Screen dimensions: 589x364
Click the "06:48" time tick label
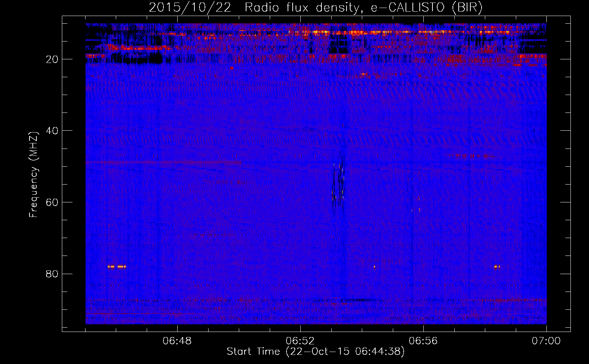click(177, 341)
